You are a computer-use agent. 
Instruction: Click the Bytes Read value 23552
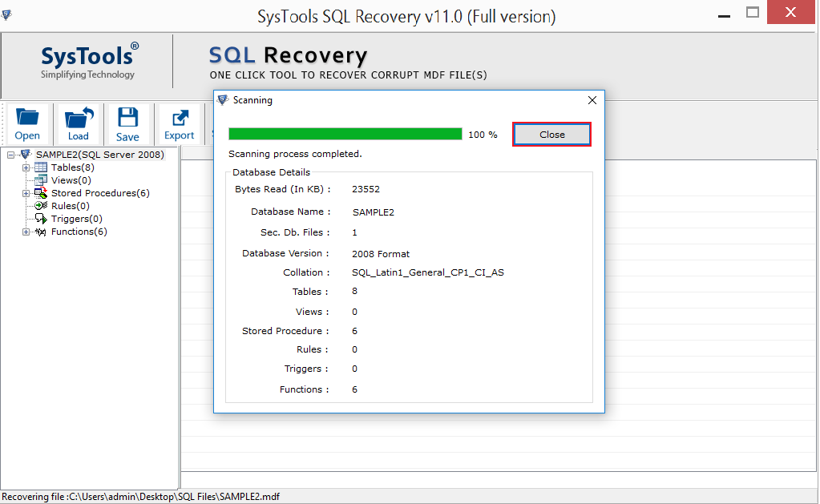point(366,189)
